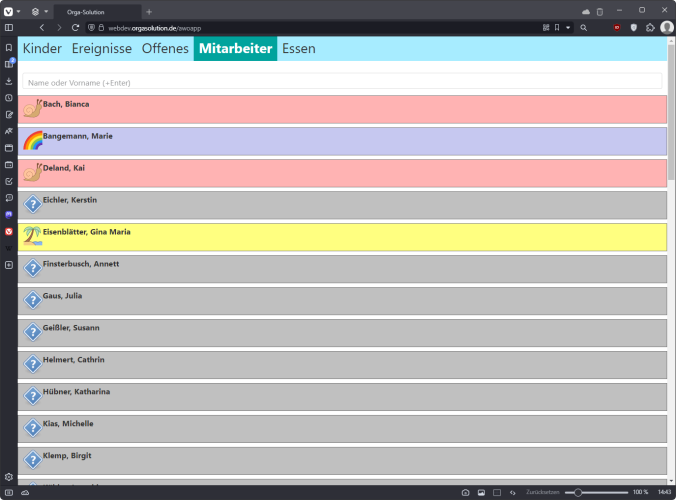
Task: Click the Name oder Vorname search field
Action: point(342,81)
